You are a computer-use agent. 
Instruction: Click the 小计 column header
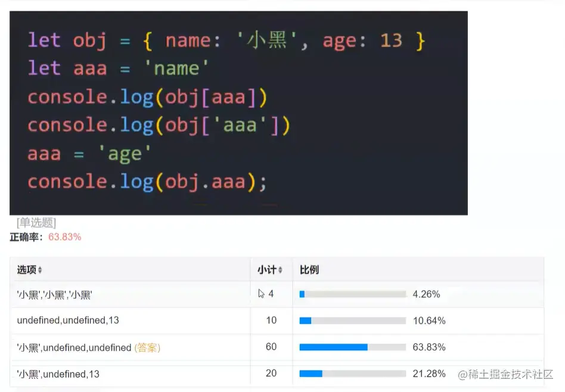click(272, 269)
